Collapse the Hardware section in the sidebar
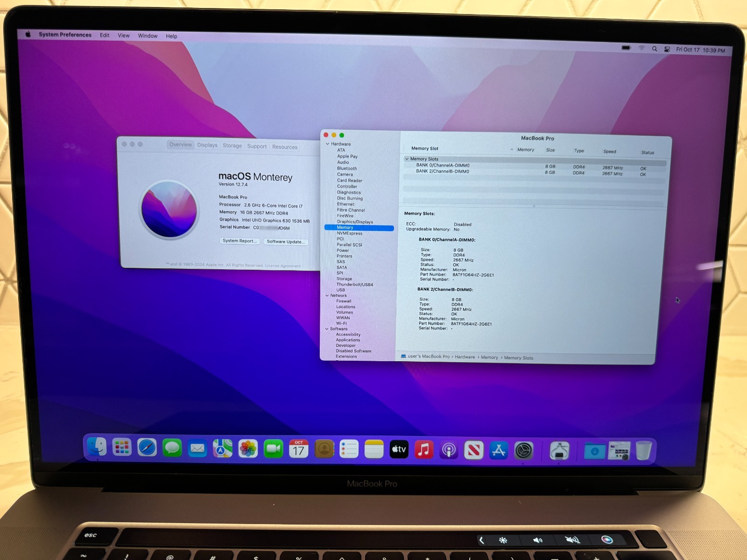 click(x=328, y=144)
